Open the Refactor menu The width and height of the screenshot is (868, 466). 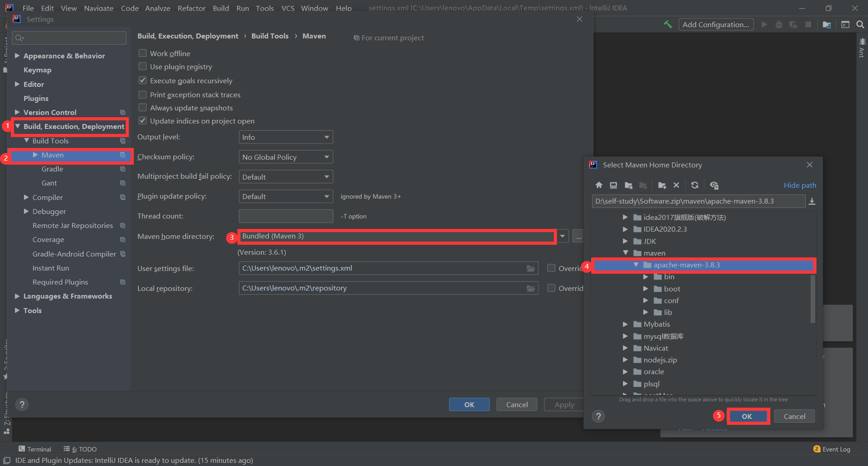click(191, 8)
